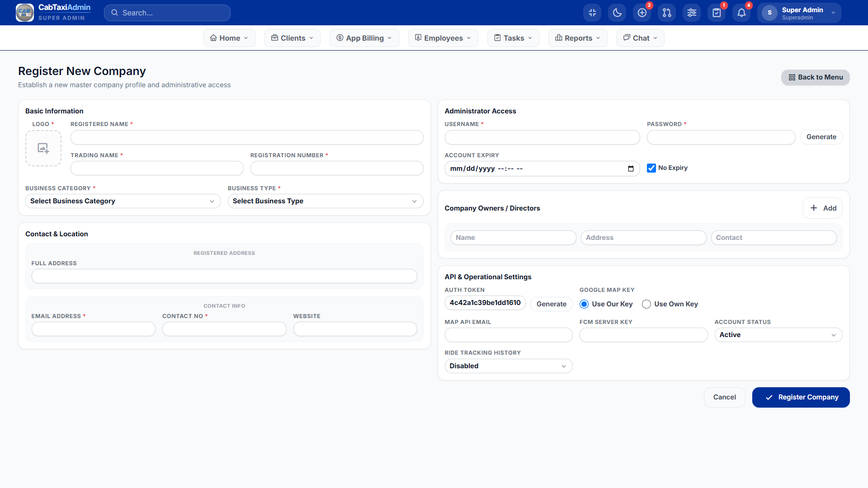Image resolution: width=868 pixels, height=488 pixels.
Task: Click the Super Admin avatar circle
Action: pyautogui.click(x=769, y=13)
